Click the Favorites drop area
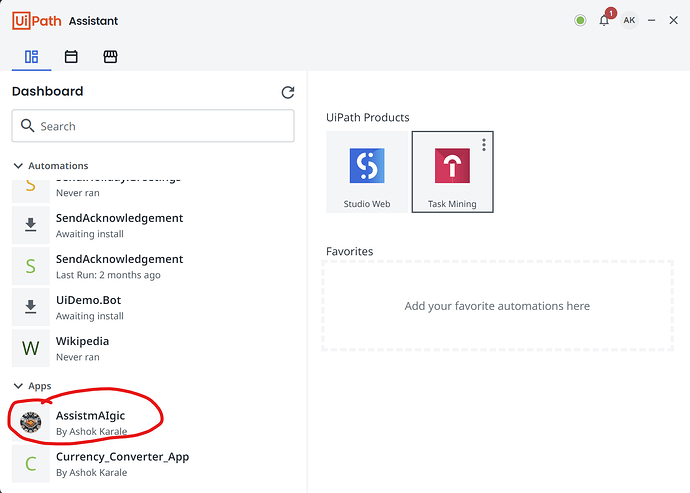The height and width of the screenshot is (493, 690). point(497,306)
